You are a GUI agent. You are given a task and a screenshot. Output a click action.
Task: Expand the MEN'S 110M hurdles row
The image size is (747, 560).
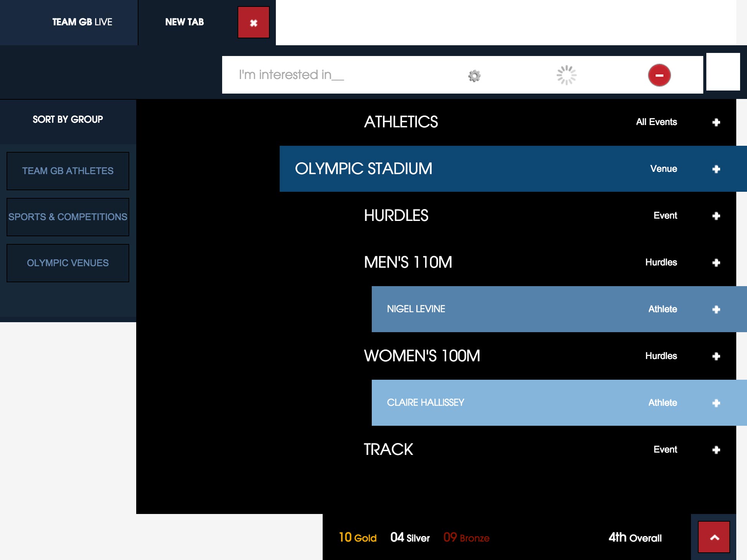pos(716,262)
